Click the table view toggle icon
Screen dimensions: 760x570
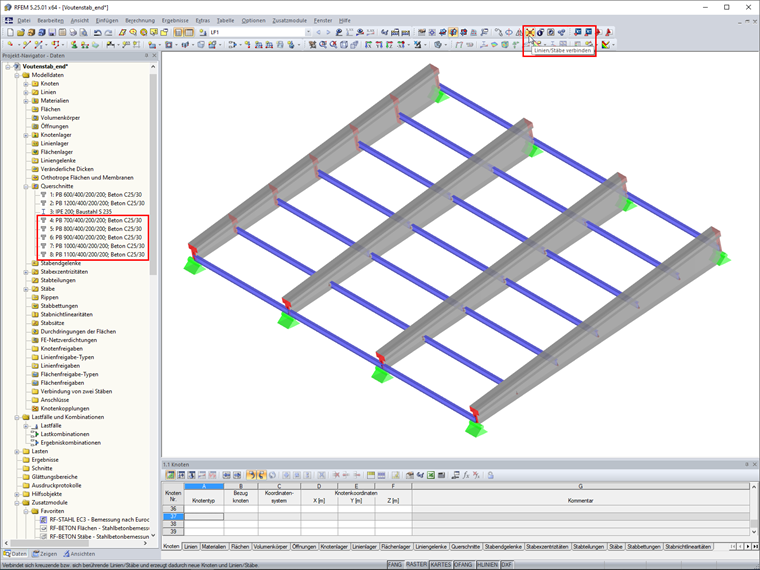pyautogui.click(x=189, y=32)
